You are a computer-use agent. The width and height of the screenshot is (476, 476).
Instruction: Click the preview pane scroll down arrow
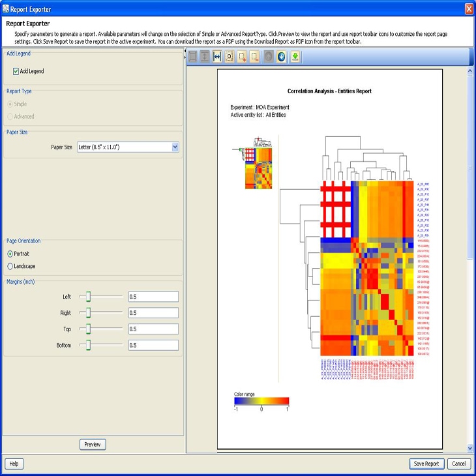[470, 448]
